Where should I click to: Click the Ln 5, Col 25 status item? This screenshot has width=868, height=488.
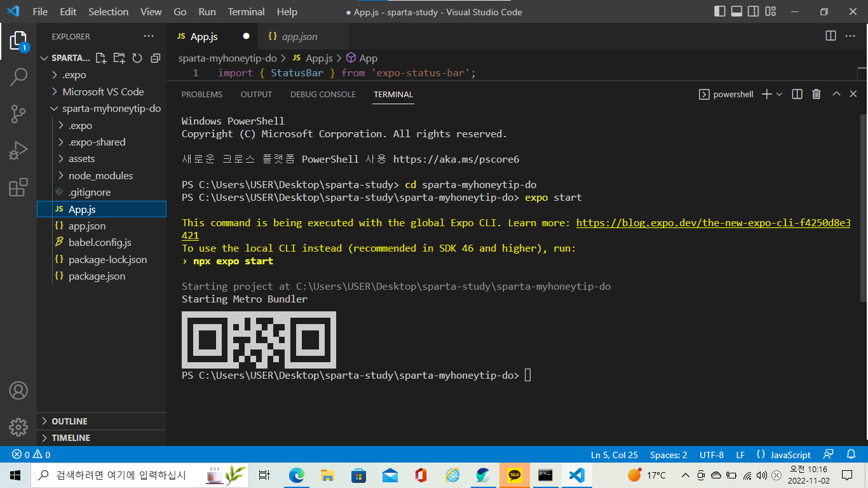coord(614,455)
